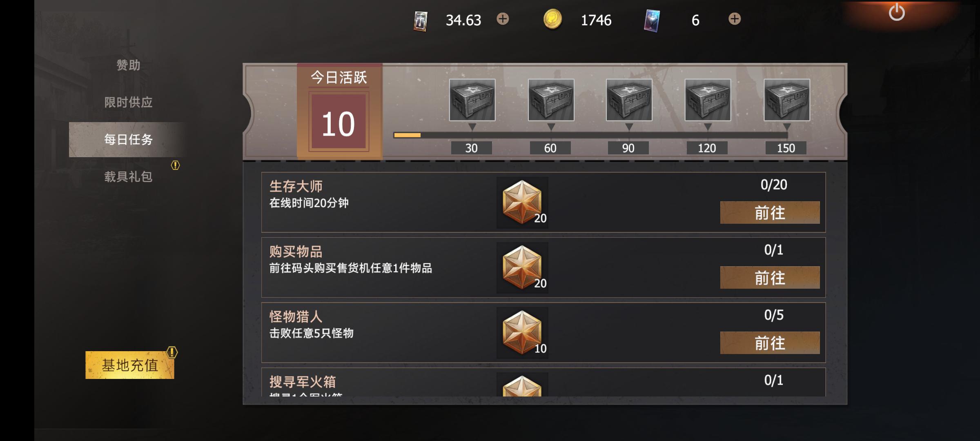Click the gold coin icon near 1746
Viewport: 980px width, 441px height.
coord(552,19)
